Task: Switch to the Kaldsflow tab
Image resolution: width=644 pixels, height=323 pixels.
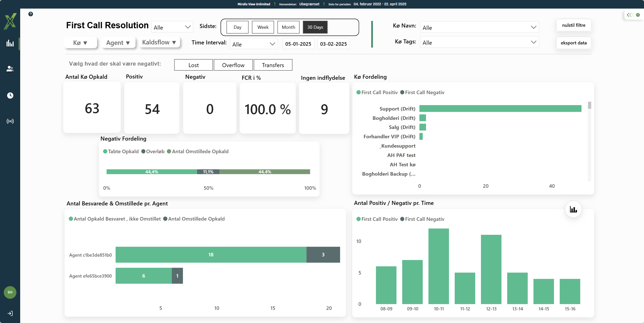Action: (159, 42)
